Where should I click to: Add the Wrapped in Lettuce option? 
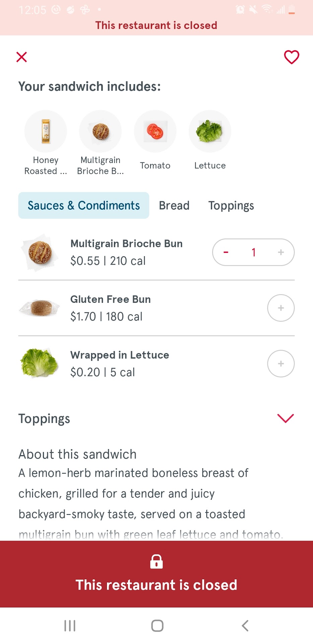tap(281, 364)
